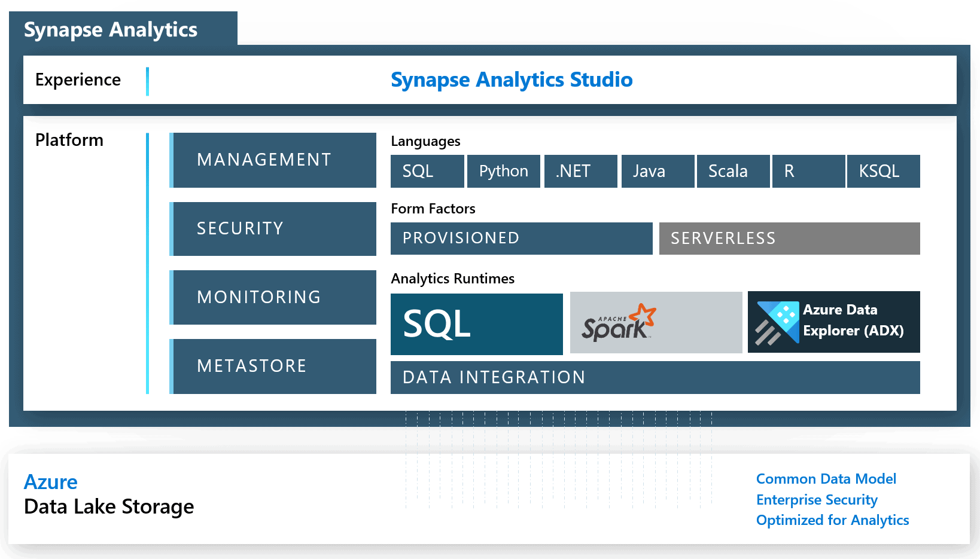Click the DATA INTEGRATION bar
The width and height of the screenshot is (980, 559).
(x=655, y=377)
